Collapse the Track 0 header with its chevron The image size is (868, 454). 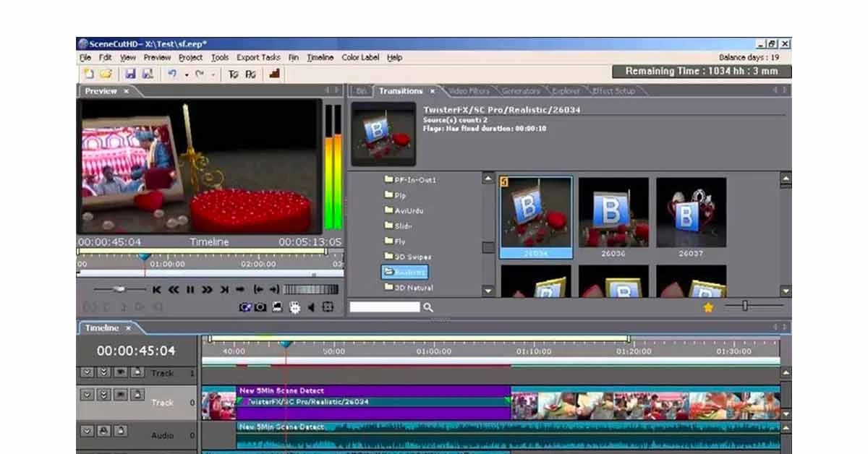87,395
